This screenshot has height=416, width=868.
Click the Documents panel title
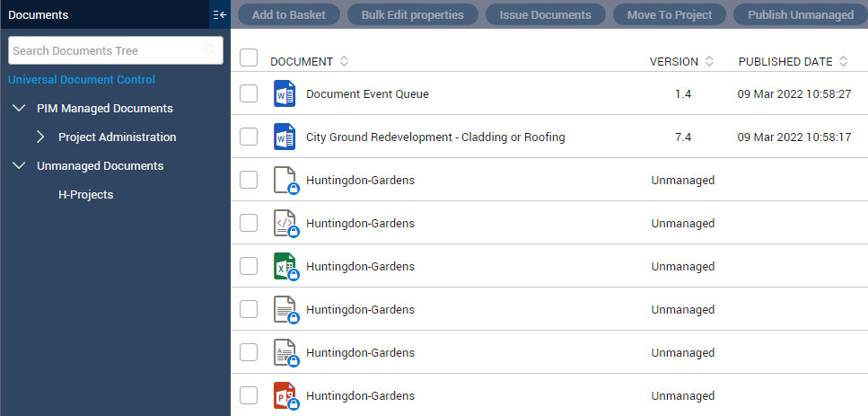coord(39,15)
